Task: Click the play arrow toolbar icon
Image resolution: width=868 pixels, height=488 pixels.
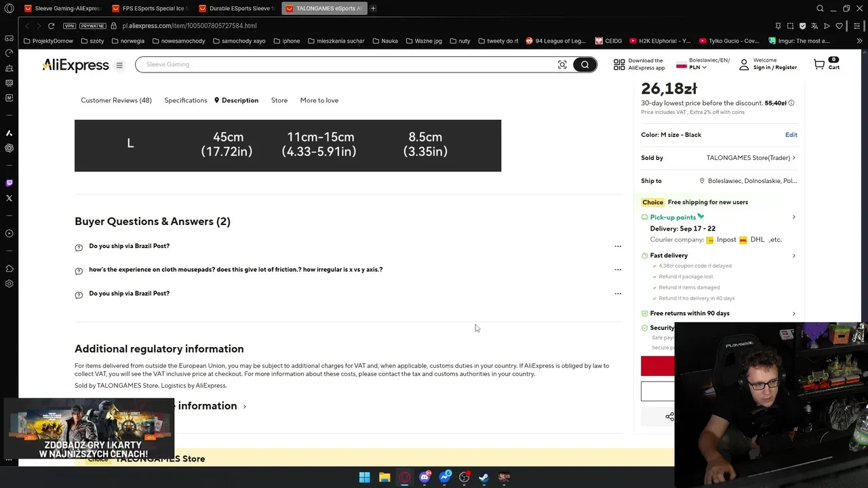Action: pyautogui.click(x=827, y=26)
